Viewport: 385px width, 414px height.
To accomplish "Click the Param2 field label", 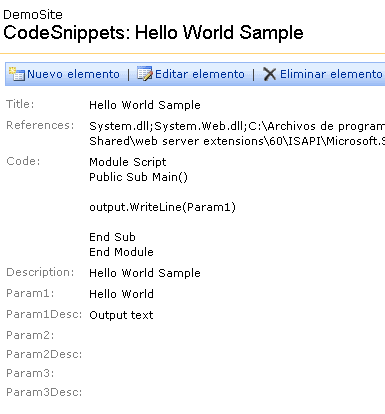I will click(x=30, y=335).
